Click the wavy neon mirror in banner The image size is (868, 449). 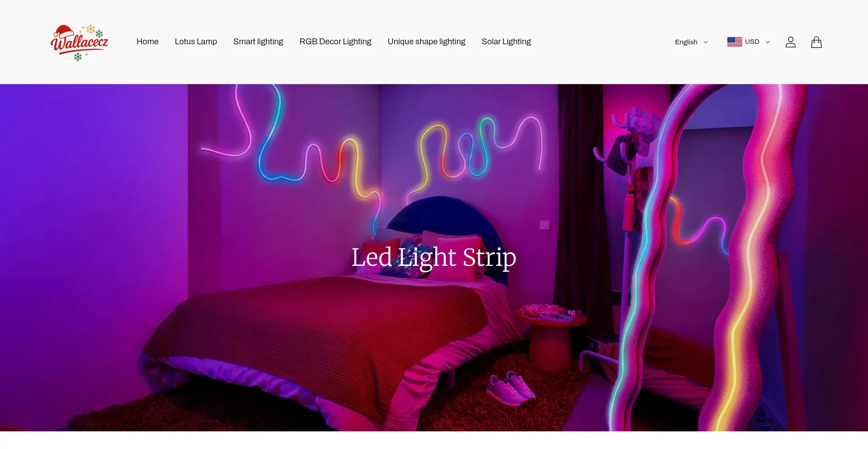[705, 258]
